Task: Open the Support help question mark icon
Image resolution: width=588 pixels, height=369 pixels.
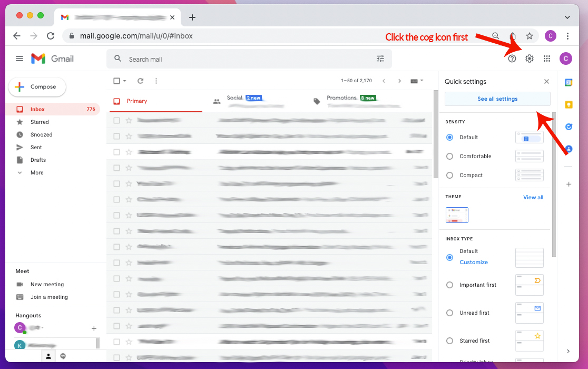Action: [512, 59]
